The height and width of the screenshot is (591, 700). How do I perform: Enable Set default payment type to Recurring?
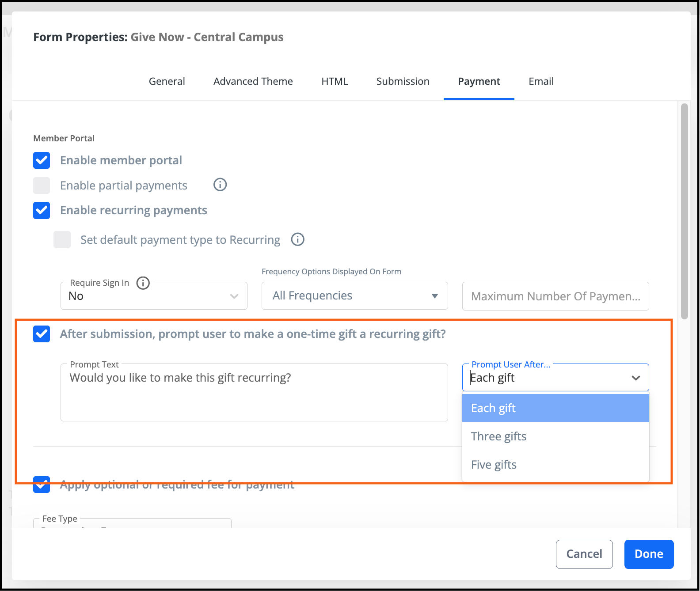tap(62, 239)
